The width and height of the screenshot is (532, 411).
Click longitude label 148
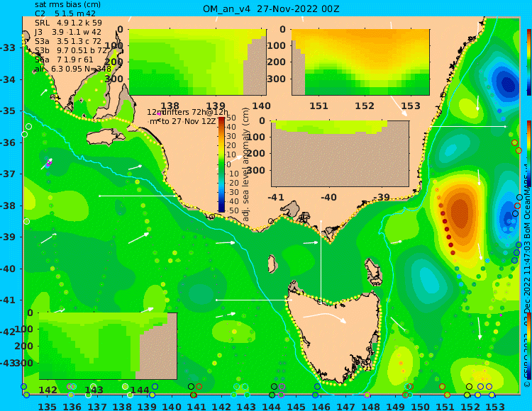coord(370,406)
